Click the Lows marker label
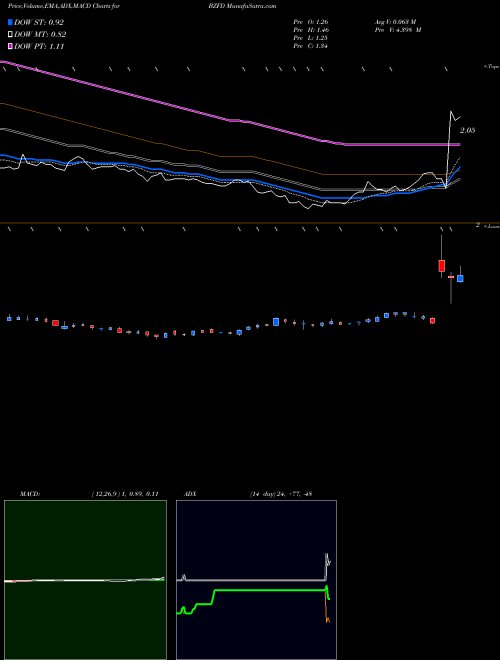 pyautogui.click(x=491, y=226)
